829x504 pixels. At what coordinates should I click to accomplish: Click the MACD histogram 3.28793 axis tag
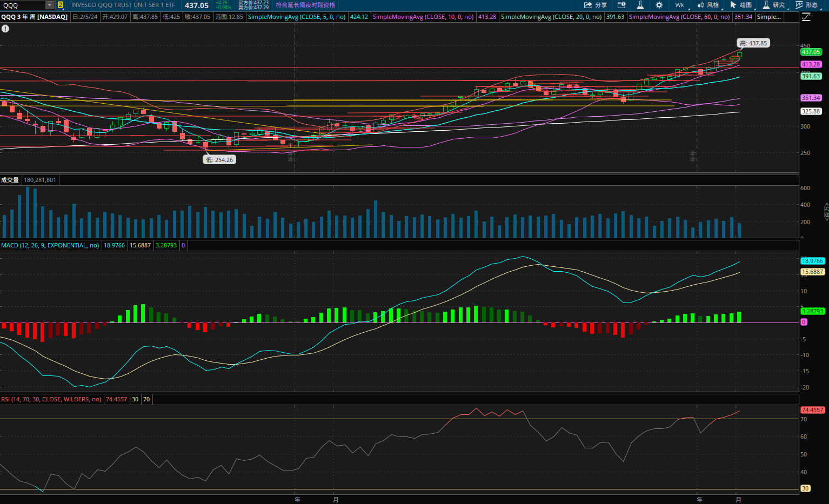pos(812,311)
